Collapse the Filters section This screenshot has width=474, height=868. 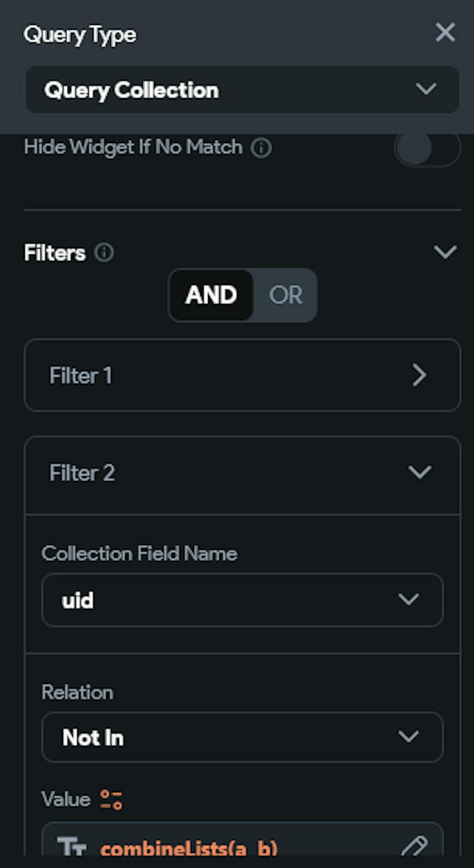tap(444, 253)
